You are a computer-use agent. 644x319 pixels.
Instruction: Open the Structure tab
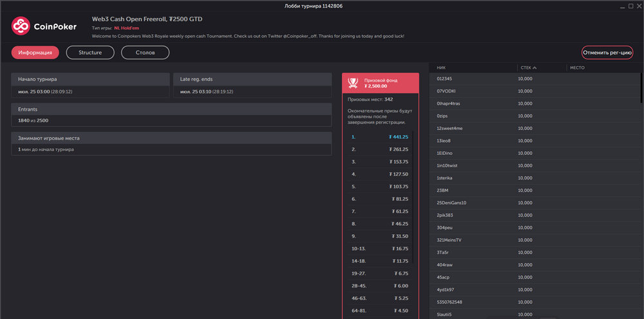click(90, 53)
